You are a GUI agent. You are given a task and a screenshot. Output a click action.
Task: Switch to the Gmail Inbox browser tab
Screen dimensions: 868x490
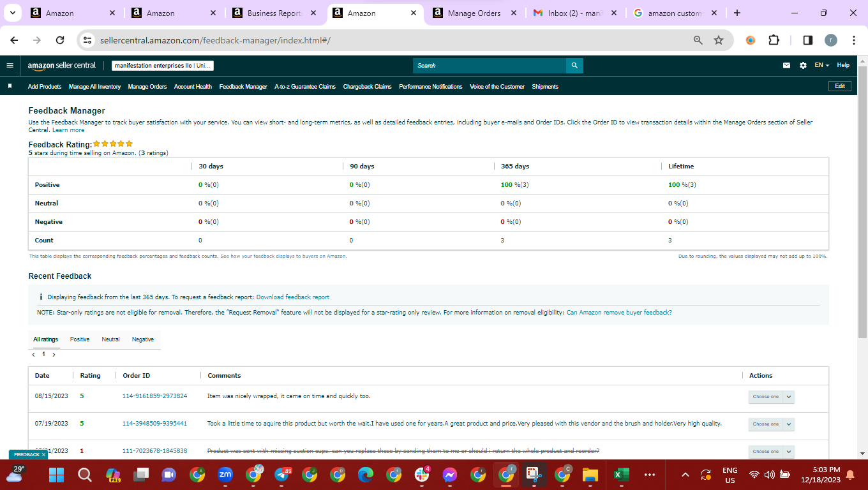coord(574,13)
